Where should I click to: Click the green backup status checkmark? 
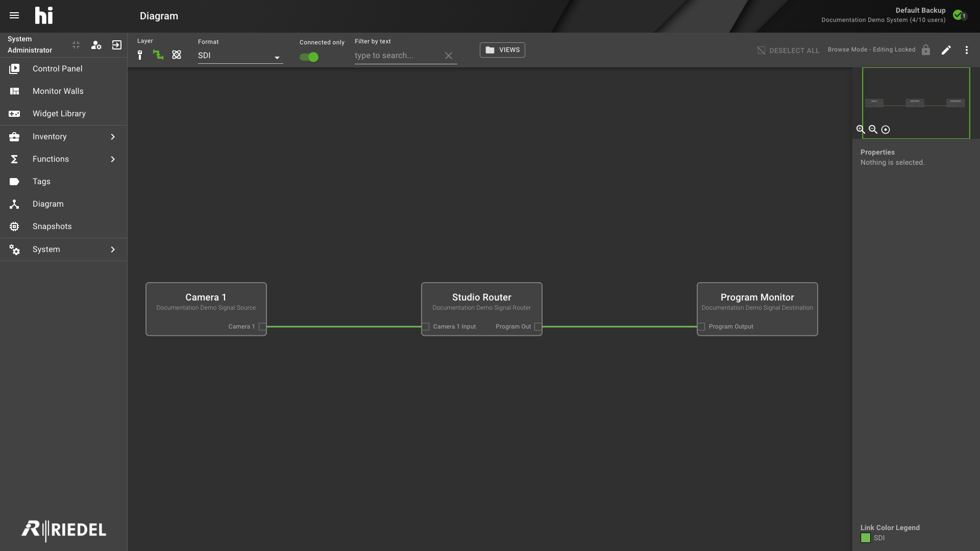(x=958, y=15)
